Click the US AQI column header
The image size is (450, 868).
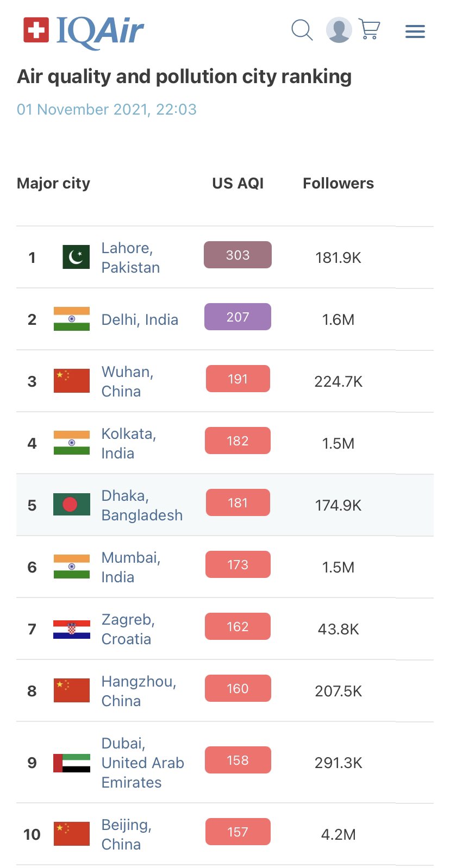(238, 183)
